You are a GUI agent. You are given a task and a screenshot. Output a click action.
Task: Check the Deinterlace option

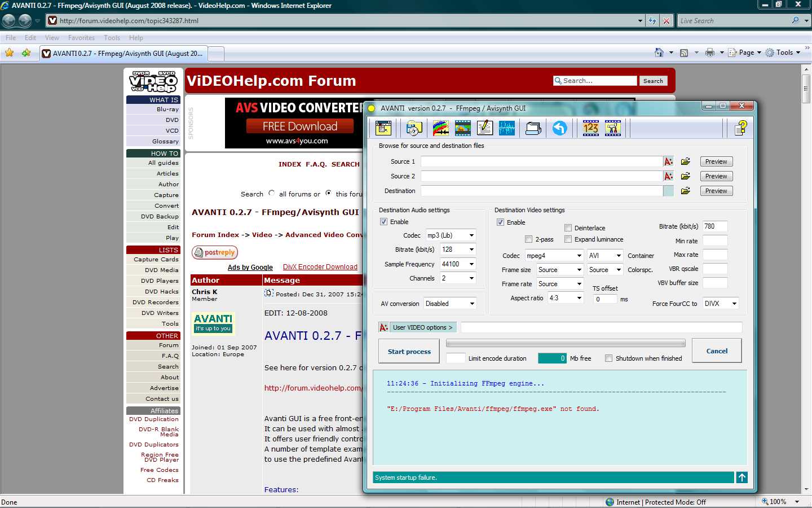pyautogui.click(x=568, y=228)
